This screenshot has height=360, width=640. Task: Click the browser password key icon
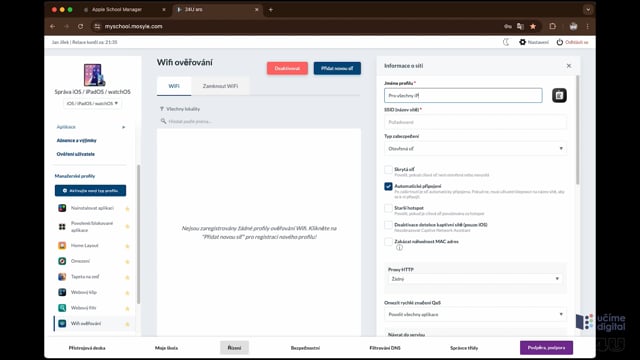pos(507,26)
